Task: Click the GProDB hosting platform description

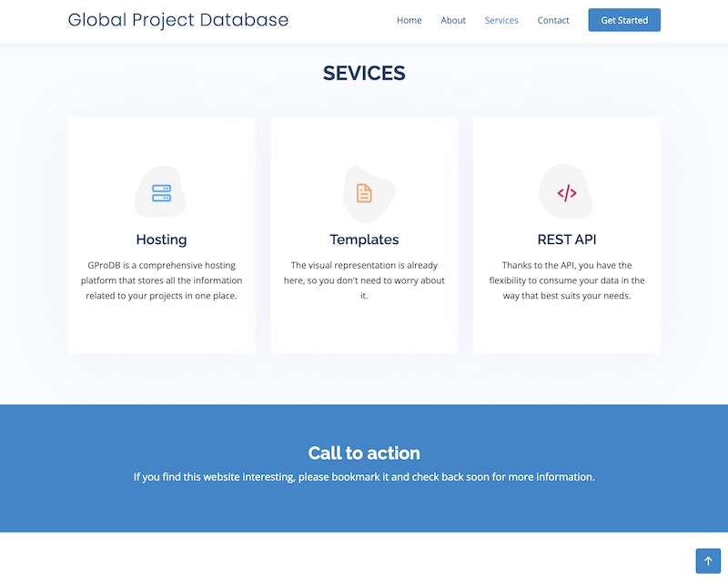Action: click(161, 280)
